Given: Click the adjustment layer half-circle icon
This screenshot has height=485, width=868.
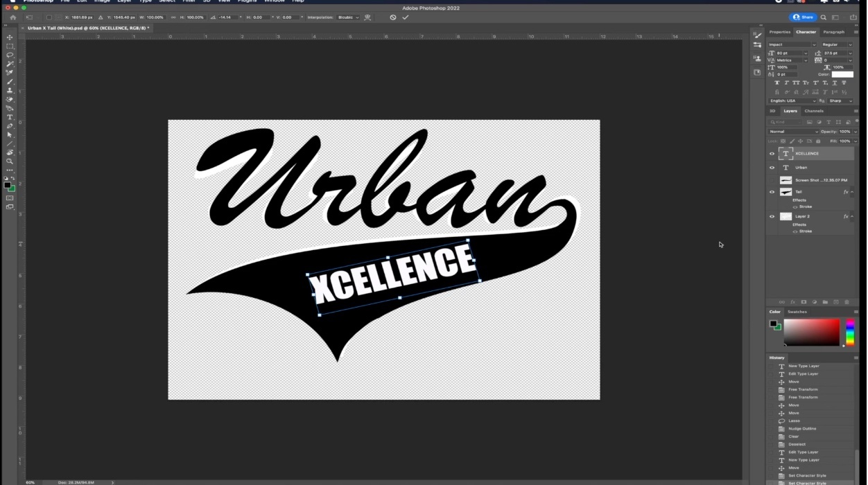Looking at the screenshot, I should [x=815, y=302].
